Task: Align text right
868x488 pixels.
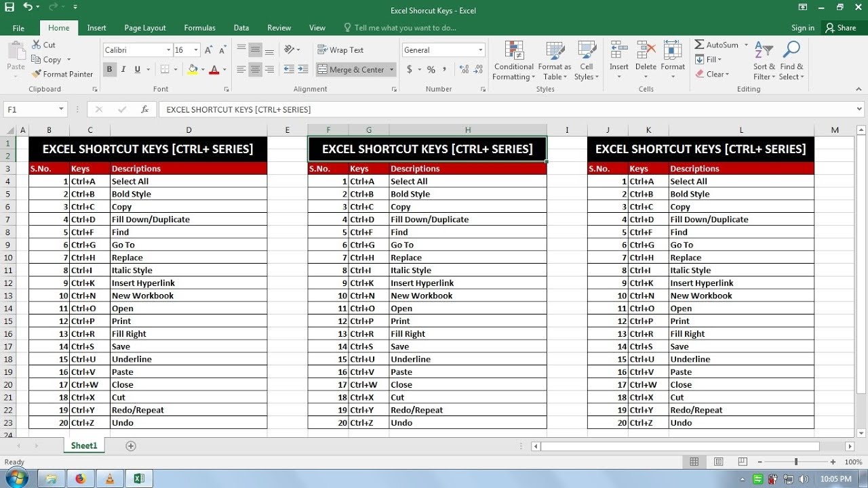Action: 270,69
